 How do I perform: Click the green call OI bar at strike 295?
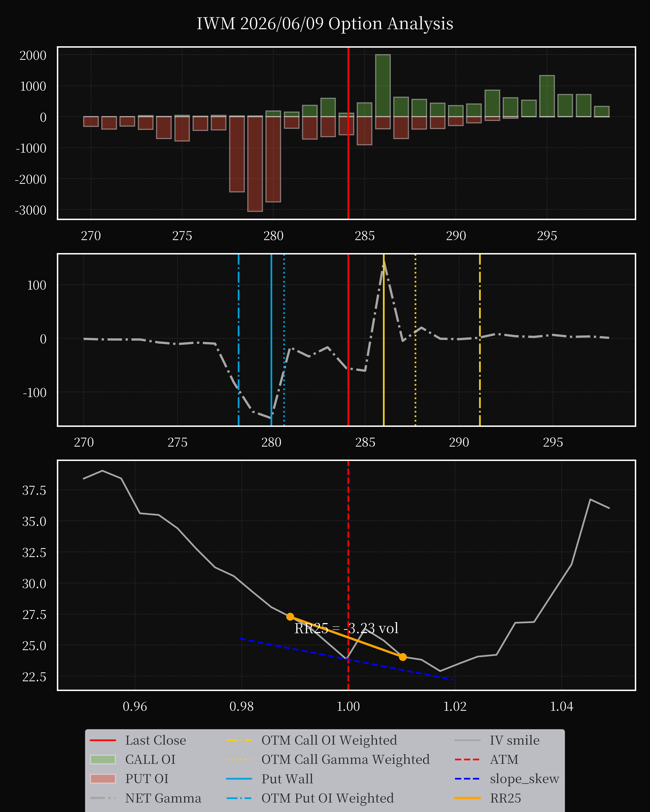[x=547, y=96]
